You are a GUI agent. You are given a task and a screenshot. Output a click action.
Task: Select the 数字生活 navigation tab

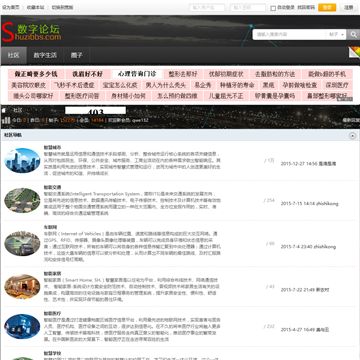(x=45, y=55)
